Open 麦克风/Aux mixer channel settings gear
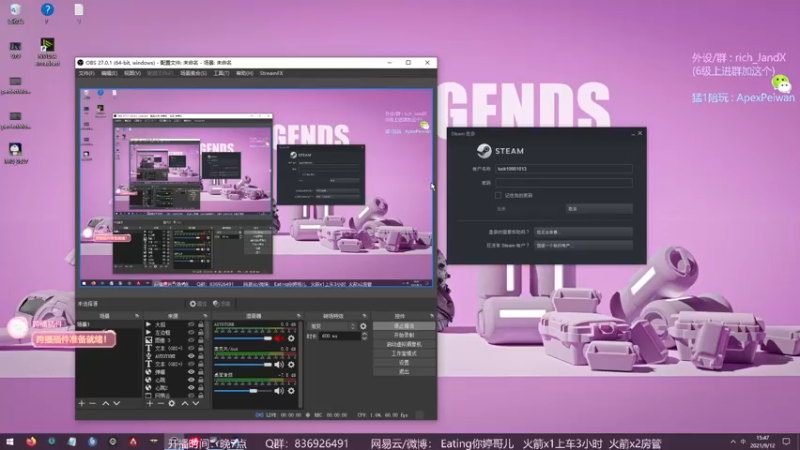This screenshot has width=800, height=450. coord(291,364)
